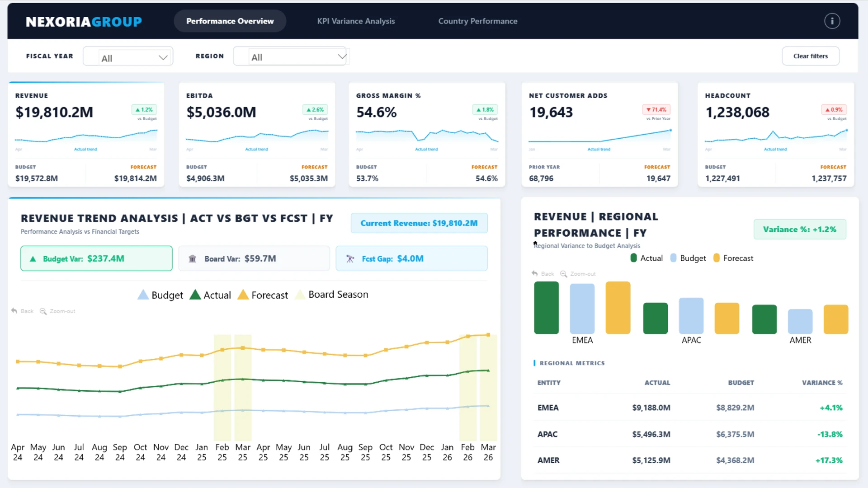868x488 pixels.
Task: Click the info icon in header
Action: coord(832,21)
